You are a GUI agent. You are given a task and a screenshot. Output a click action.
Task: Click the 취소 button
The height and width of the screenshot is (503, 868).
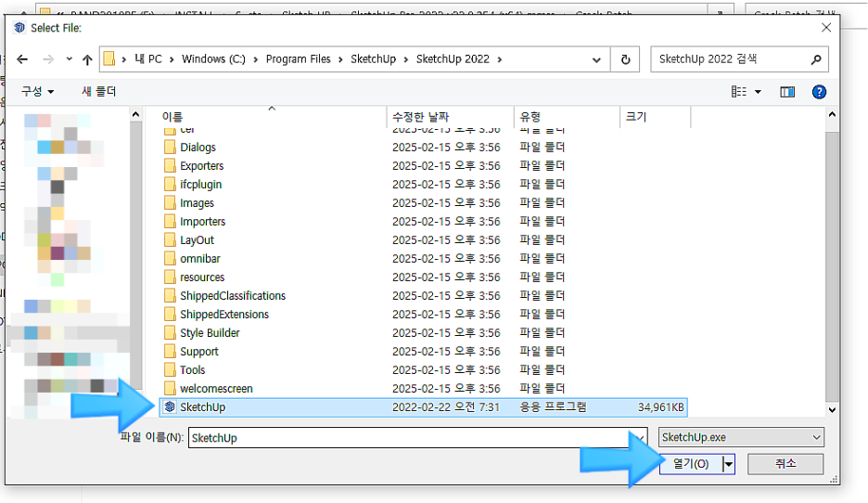pos(785,464)
